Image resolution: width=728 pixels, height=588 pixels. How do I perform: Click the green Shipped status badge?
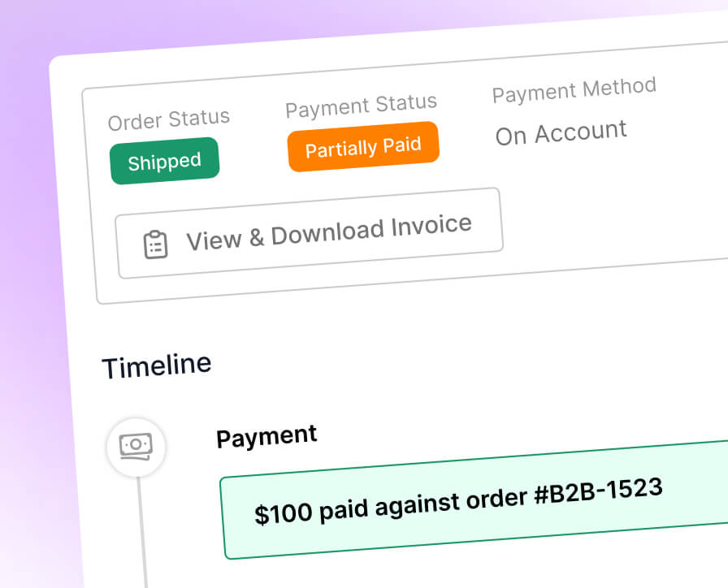click(x=164, y=162)
